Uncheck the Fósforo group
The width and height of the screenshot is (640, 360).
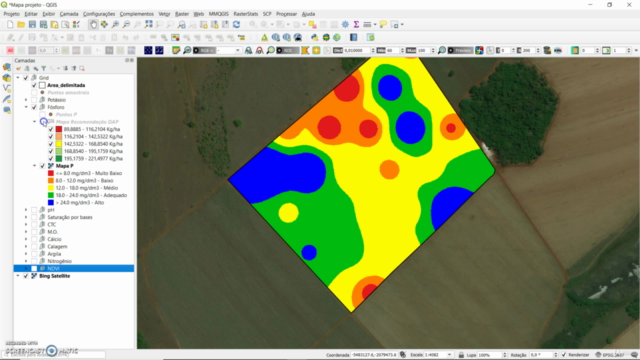pos(34,107)
